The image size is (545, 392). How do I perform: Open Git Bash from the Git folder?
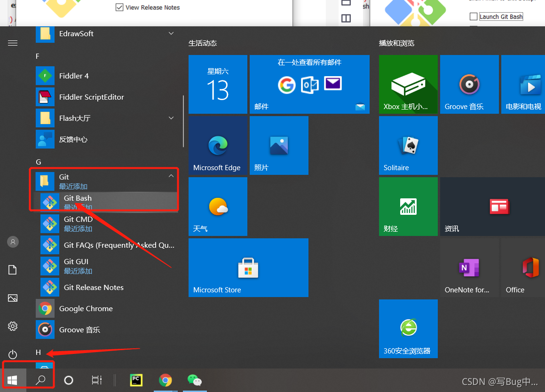pos(107,202)
